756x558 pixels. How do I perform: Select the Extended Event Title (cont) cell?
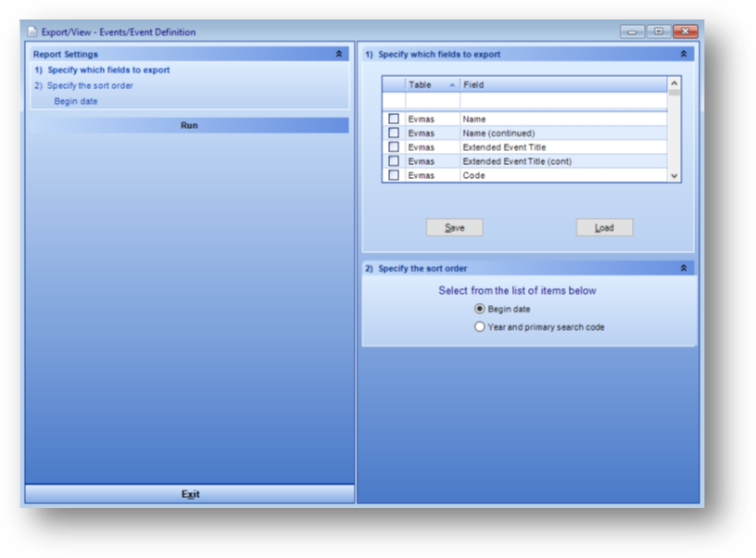point(563,160)
